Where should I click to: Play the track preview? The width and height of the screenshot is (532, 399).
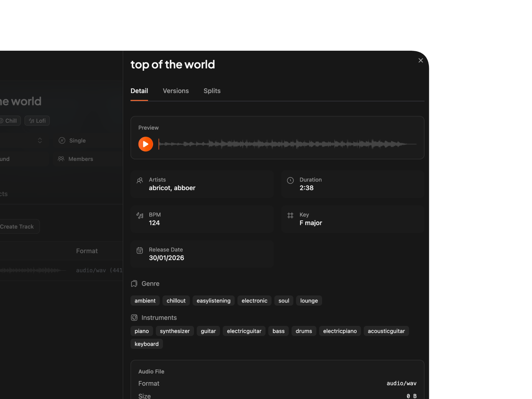point(145,144)
